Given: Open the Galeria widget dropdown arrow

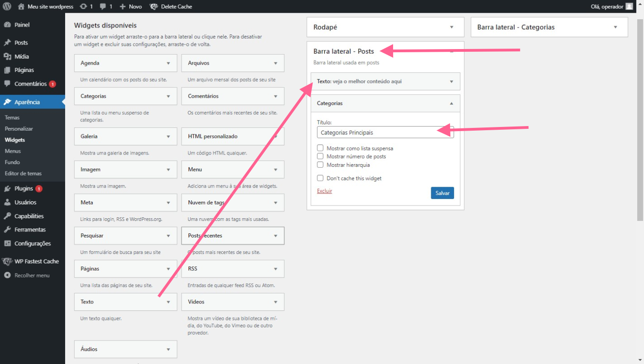Looking at the screenshot, I should coord(168,137).
